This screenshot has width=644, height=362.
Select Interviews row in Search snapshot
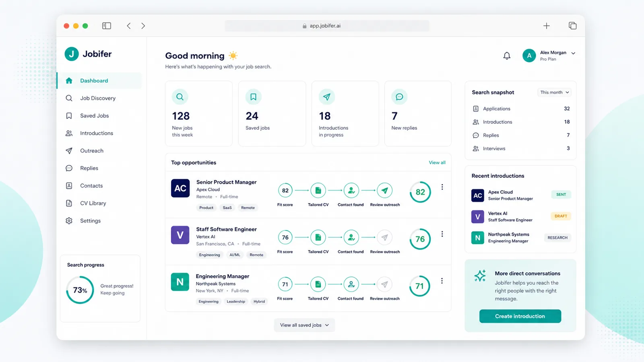point(521,148)
